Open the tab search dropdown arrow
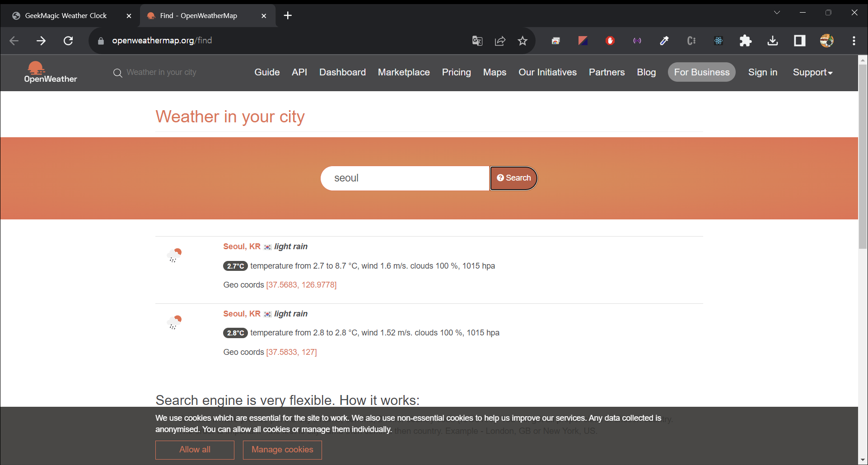The height and width of the screenshot is (465, 868). 777,13
